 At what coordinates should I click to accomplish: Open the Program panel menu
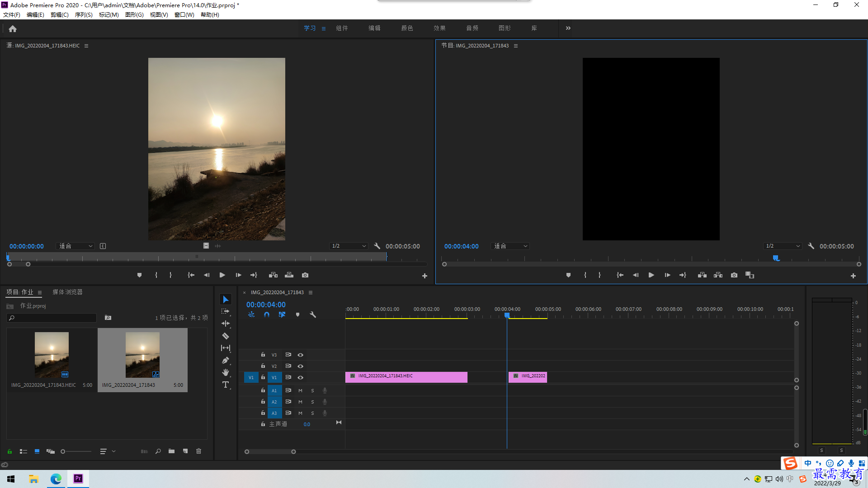(516, 46)
